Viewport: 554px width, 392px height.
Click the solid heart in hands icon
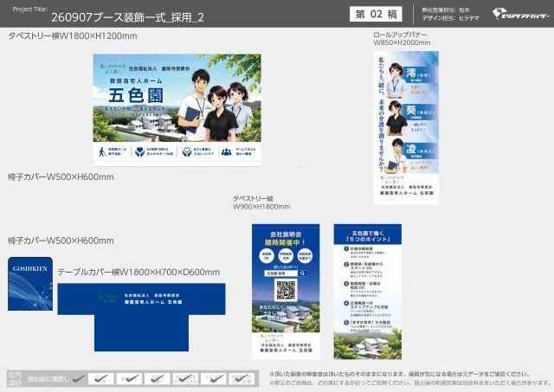[x=140, y=151]
